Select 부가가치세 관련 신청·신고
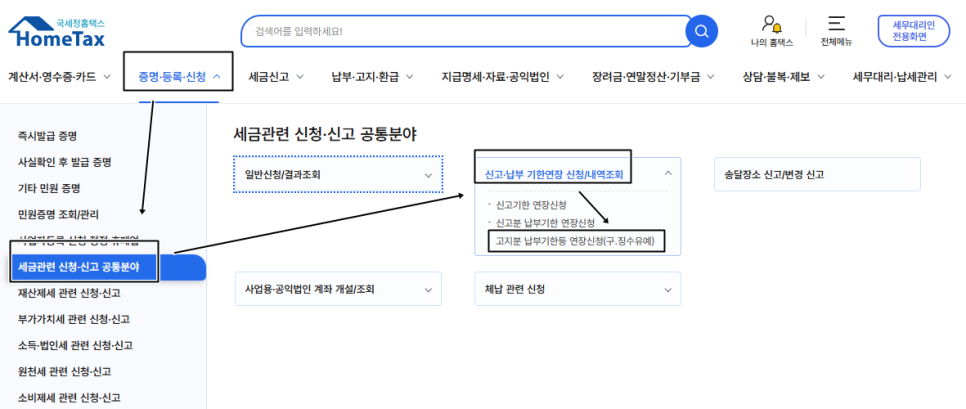 point(74,319)
